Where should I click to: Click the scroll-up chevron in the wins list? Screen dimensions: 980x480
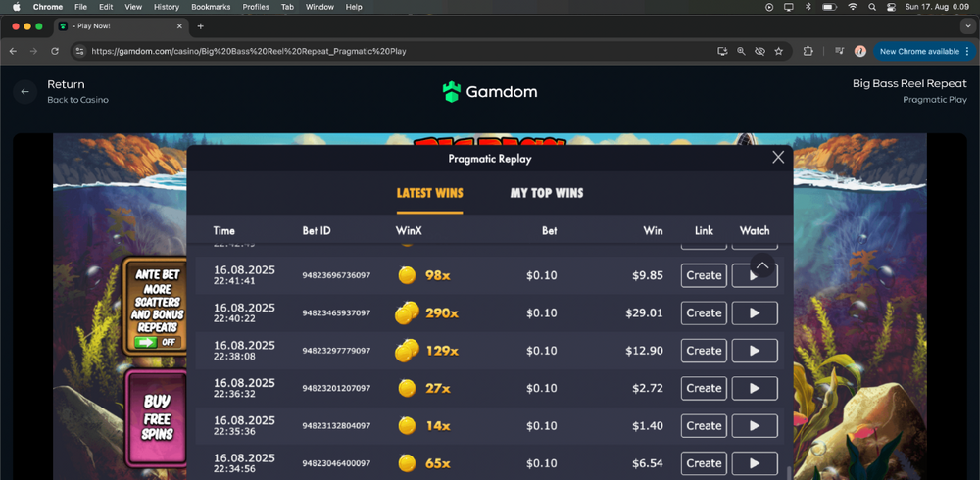click(x=762, y=266)
